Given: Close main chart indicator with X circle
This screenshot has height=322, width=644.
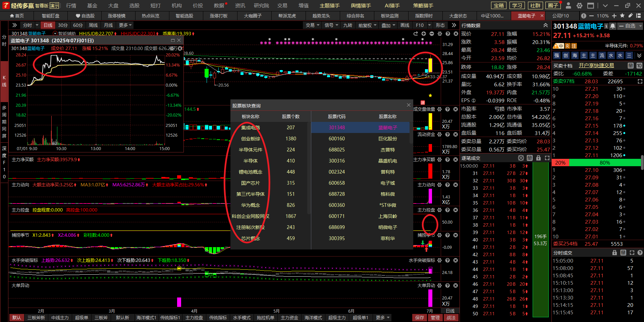Looking at the screenshot, I should 456,34.
